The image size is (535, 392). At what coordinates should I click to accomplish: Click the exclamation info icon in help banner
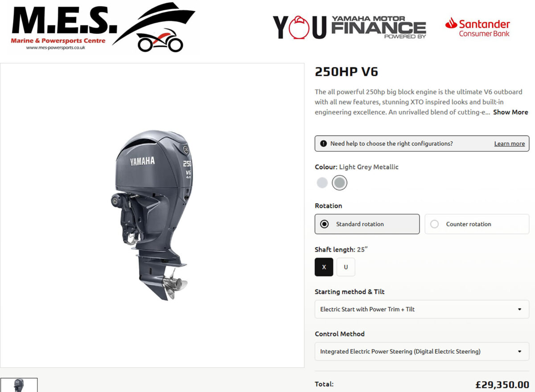[x=323, y=143]
